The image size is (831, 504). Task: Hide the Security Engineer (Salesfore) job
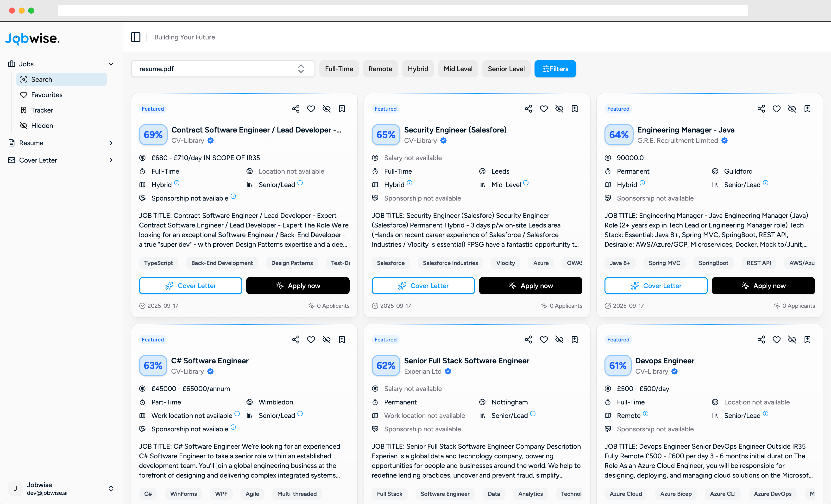tap(559, 109)
